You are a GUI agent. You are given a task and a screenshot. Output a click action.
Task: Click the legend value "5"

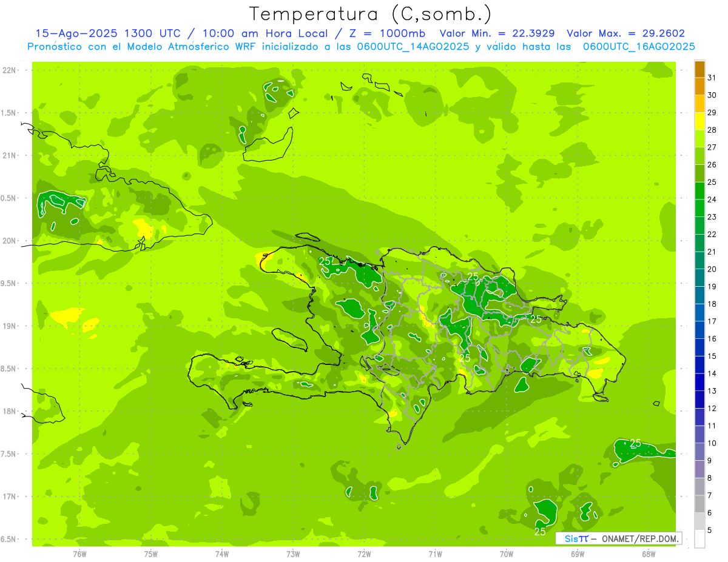(x=710, y=530)
